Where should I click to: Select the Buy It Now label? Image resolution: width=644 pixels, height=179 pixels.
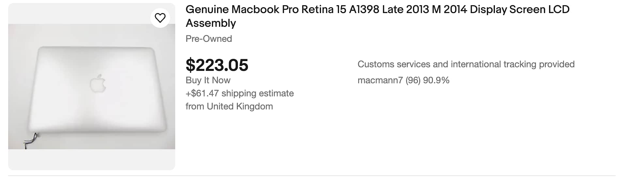[x=208, y=80]
